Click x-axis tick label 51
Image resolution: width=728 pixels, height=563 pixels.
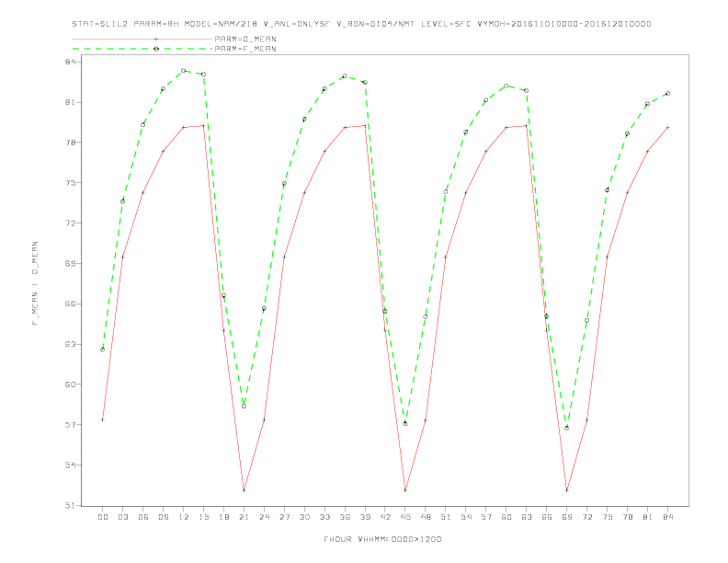click(446, 517)
